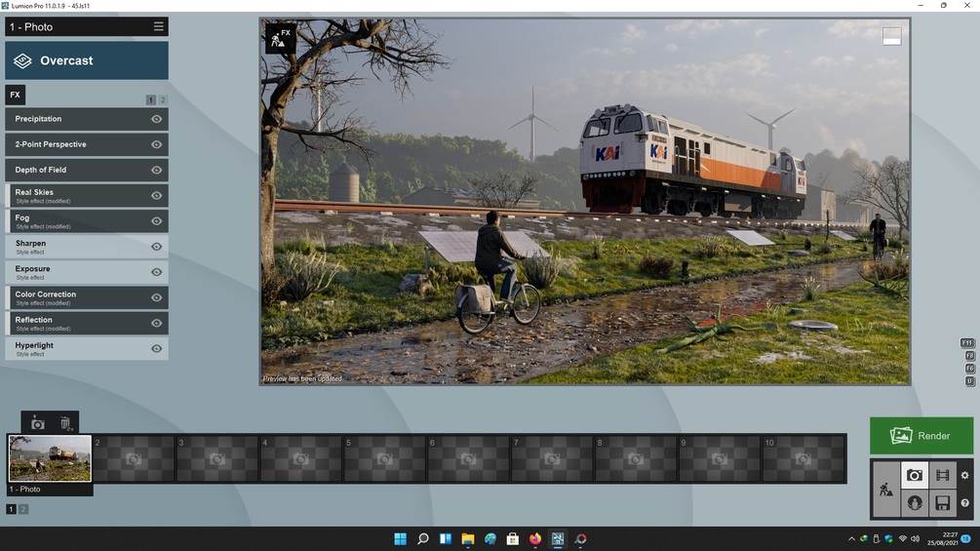Hide the Color Correction effect
This screenshot has width=980, height=551.
click(156, 297)
